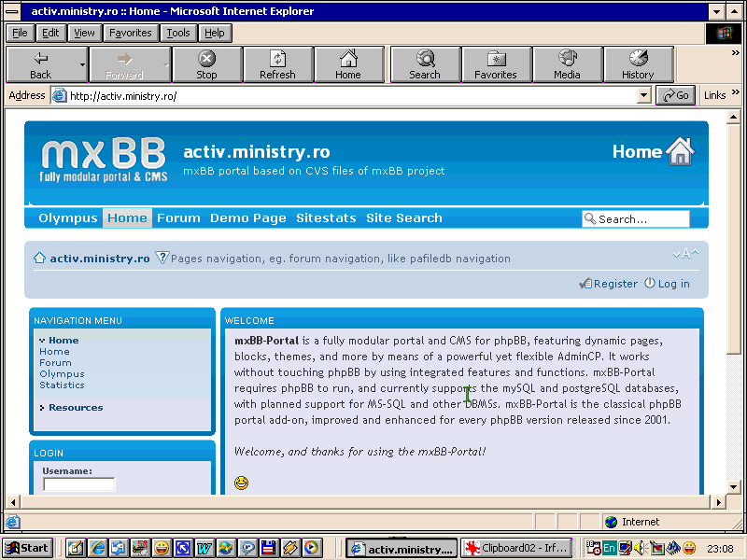Open the browser Home page icon
747x560 pixels.
348,64
